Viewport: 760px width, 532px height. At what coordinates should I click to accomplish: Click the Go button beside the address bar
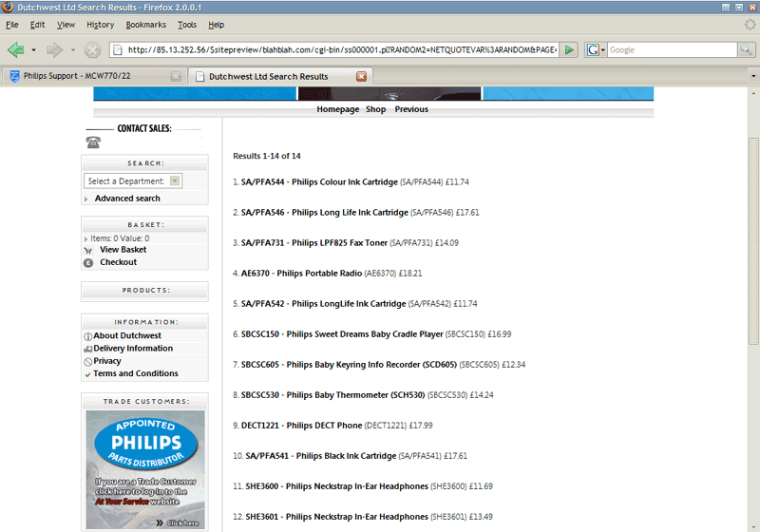point(569,49)
